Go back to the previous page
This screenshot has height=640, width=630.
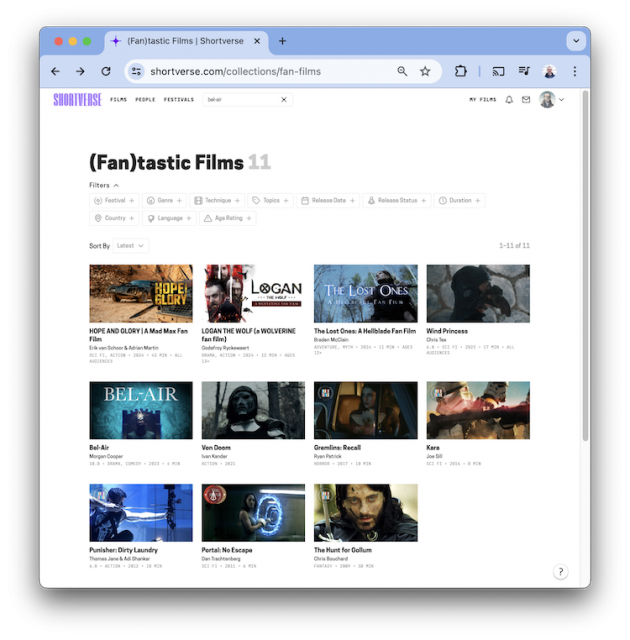[55, 71]
